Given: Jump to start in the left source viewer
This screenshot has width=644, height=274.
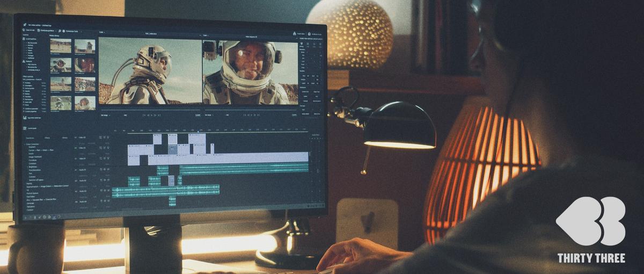Looking at the screenshot, I should 144,115.
